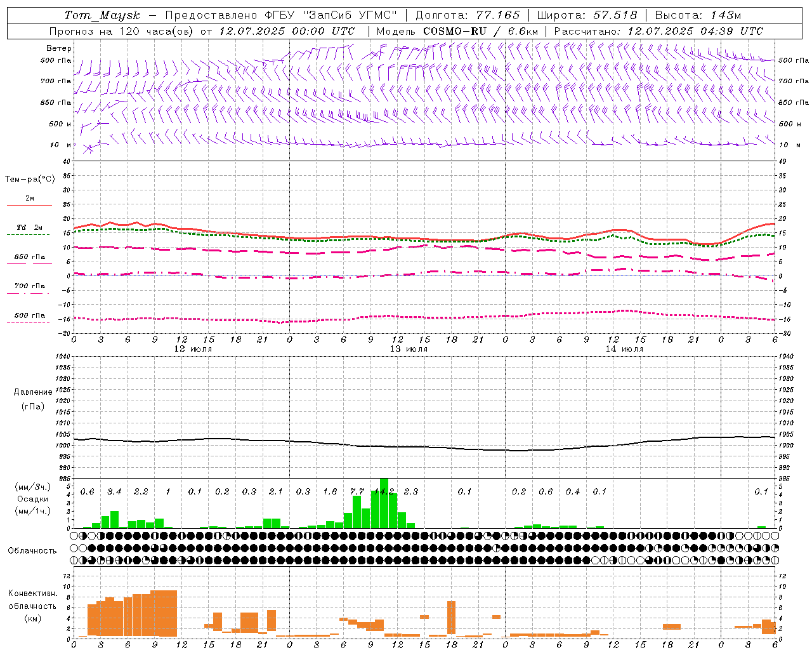Click the Рассчитано: 12.07.2025 04:39 UTC timestamp
This screenshot has width=812, height=650.
point(658,31)
